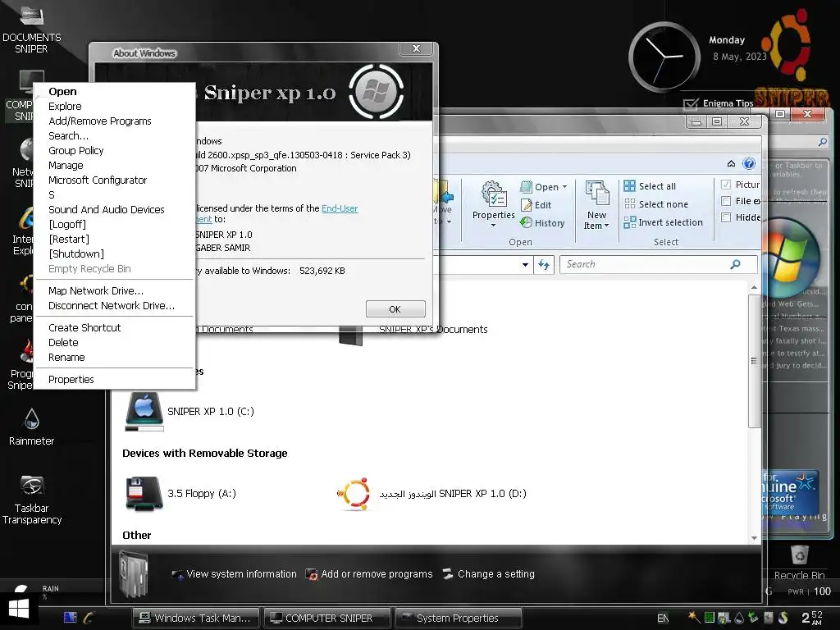Click Change a setting link

point(489,574)
